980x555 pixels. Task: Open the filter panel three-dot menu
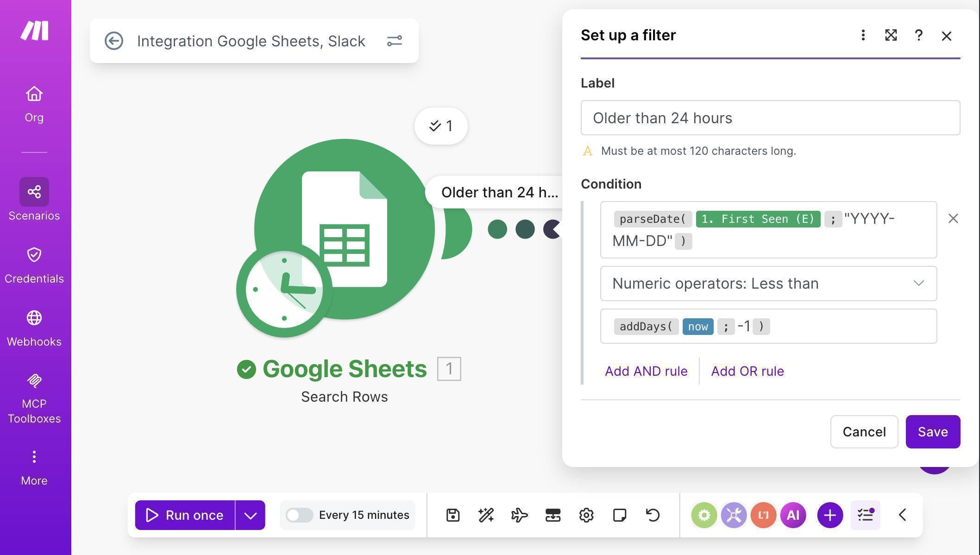click(862, 35)
